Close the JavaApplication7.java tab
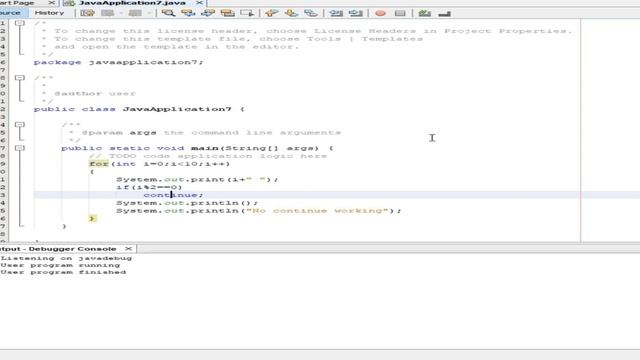Image resolution: width=640 pixels, height=360 pixels. (x=199, y=3)
